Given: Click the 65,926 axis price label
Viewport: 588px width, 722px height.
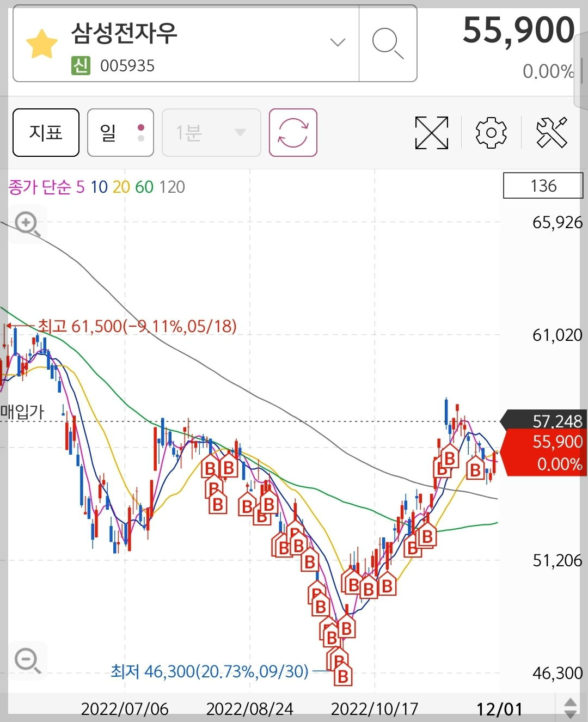Looking at the screenshot, I should point(557,222).
